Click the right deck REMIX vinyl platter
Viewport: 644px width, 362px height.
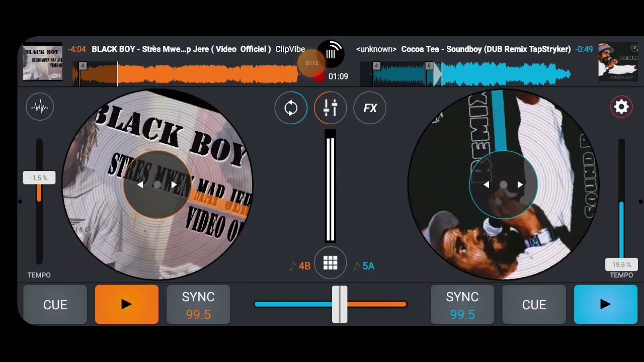point(503,185)
